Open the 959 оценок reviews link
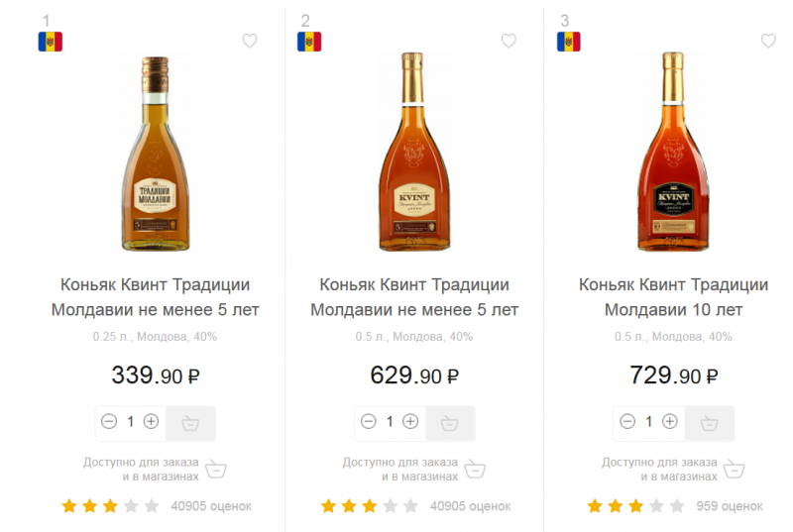The image size is (793, 532). pos(729,506)
